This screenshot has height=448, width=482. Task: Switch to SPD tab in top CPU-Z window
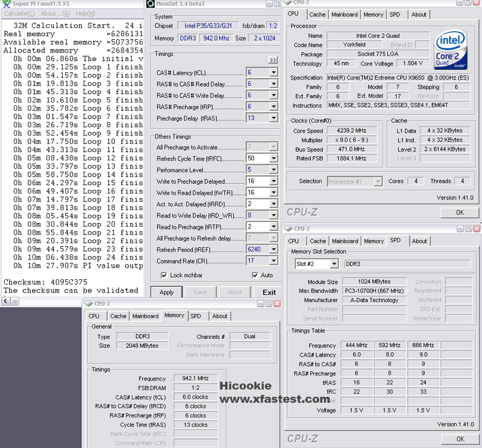point(395,14)
